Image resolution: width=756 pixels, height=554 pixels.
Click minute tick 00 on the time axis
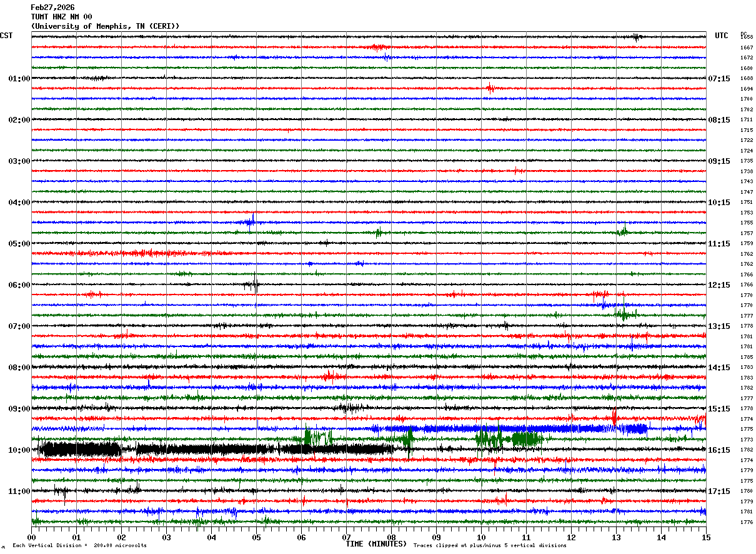click(x=31, y=537)
